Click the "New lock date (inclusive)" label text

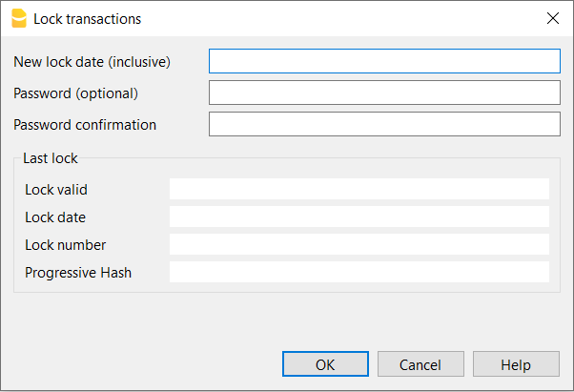92,62
